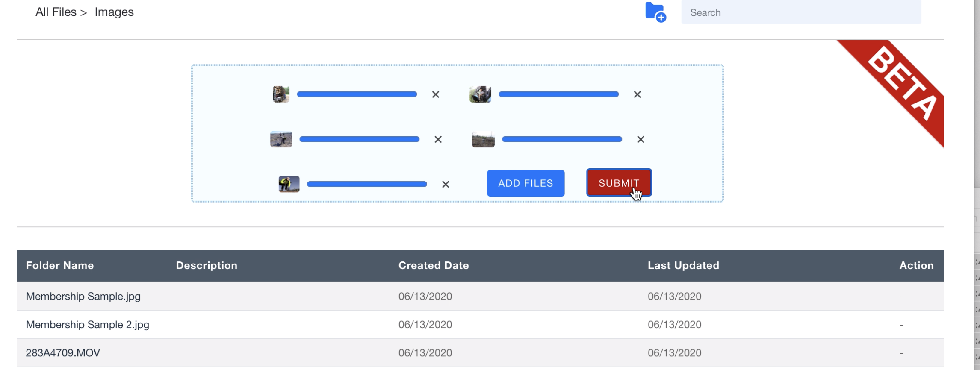Screen dimensions: 980x370
Task: Click the Description column header
Action: [x=207, y=266]
